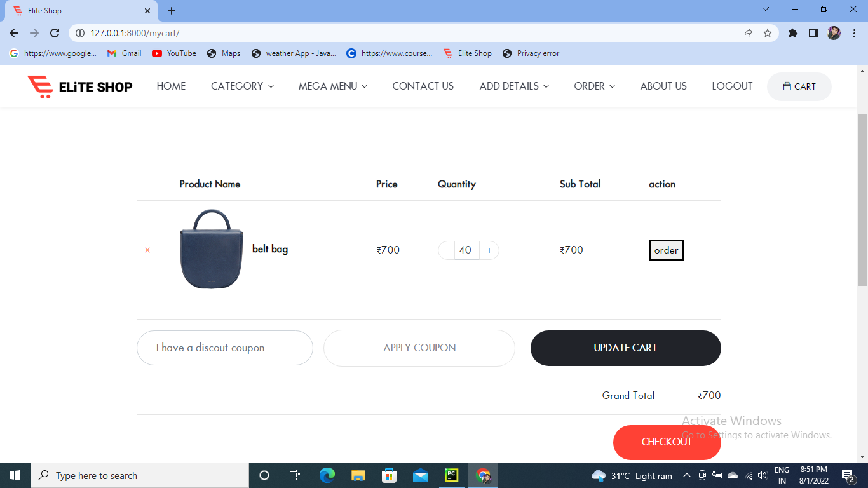Expand the ORDER dropdown menu
This screenshot has width=868, height=488.
(x=594, y=86)
